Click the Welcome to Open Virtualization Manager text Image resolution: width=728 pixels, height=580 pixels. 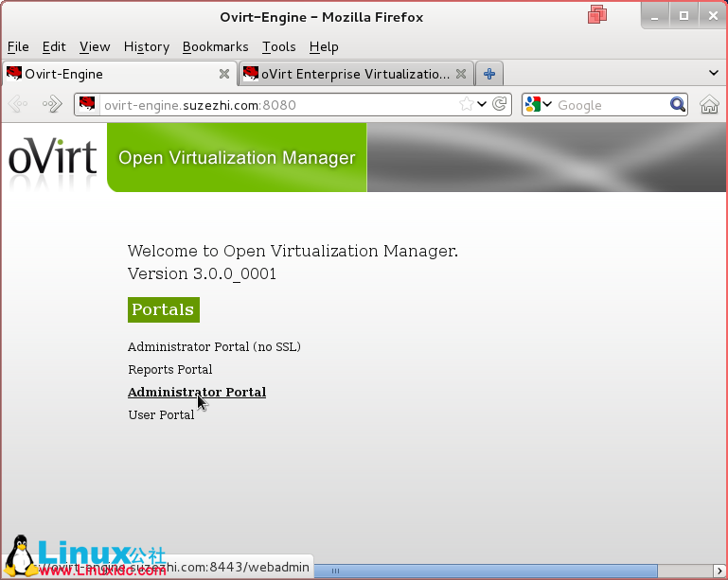coord(293,251)
